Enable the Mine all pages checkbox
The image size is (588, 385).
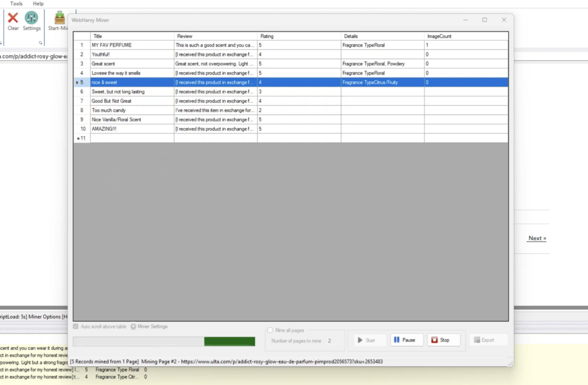[x=270, y=330]
